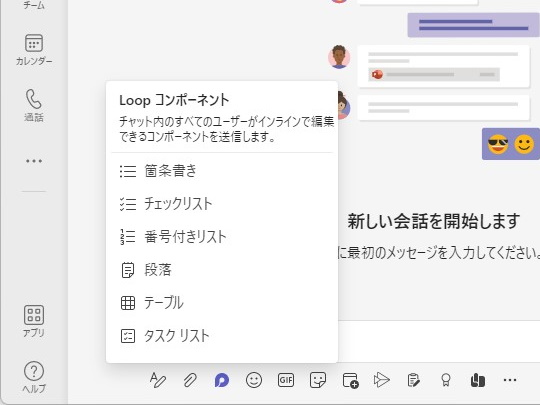This screenshot has width=540, height=405.
Task: Select 段落 (paragraph) Loop component
Action: point(222,270)
